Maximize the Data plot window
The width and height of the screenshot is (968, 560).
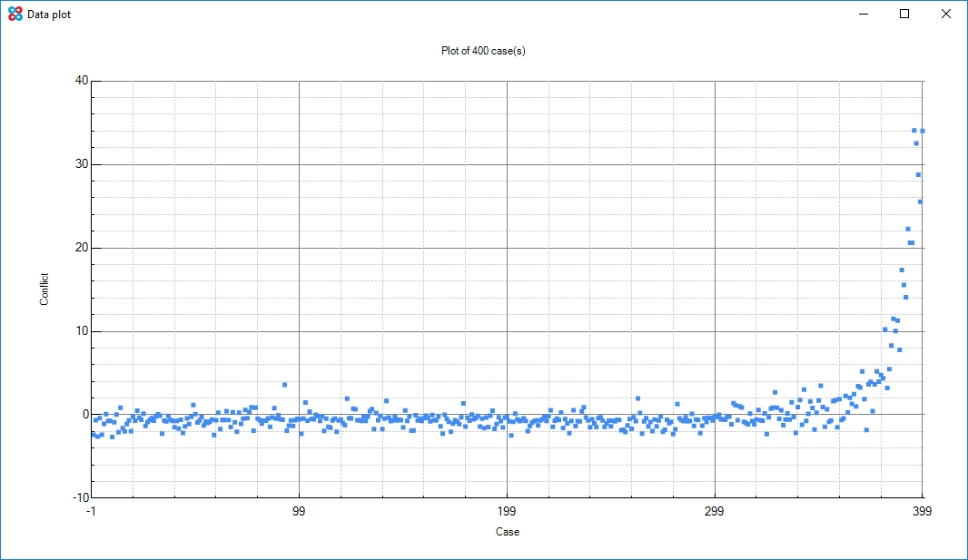point(904,14)
